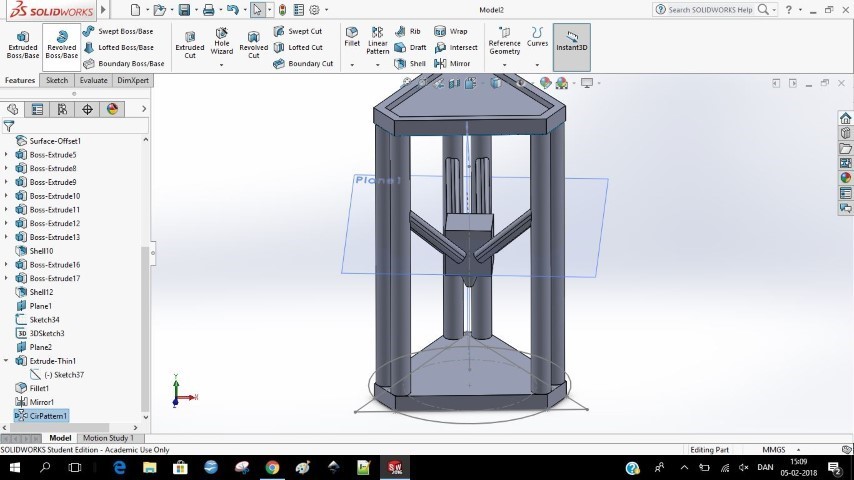Image resolution: width=854 pixels, height=480 pixels.
Task: Select (-) Sketch37 in the feature tree
Action: [x=57, y=375]
